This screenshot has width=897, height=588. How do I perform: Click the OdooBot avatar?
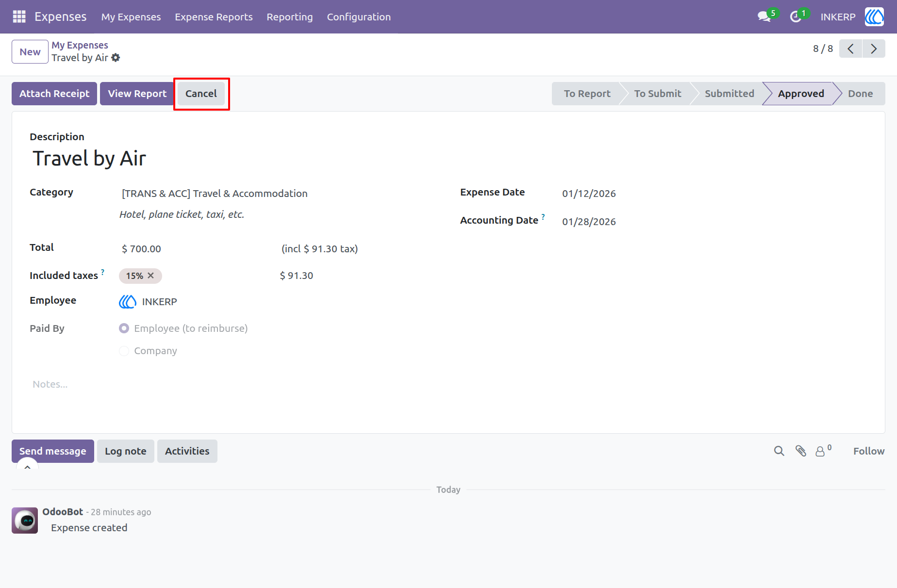click(x=25, y=521)
